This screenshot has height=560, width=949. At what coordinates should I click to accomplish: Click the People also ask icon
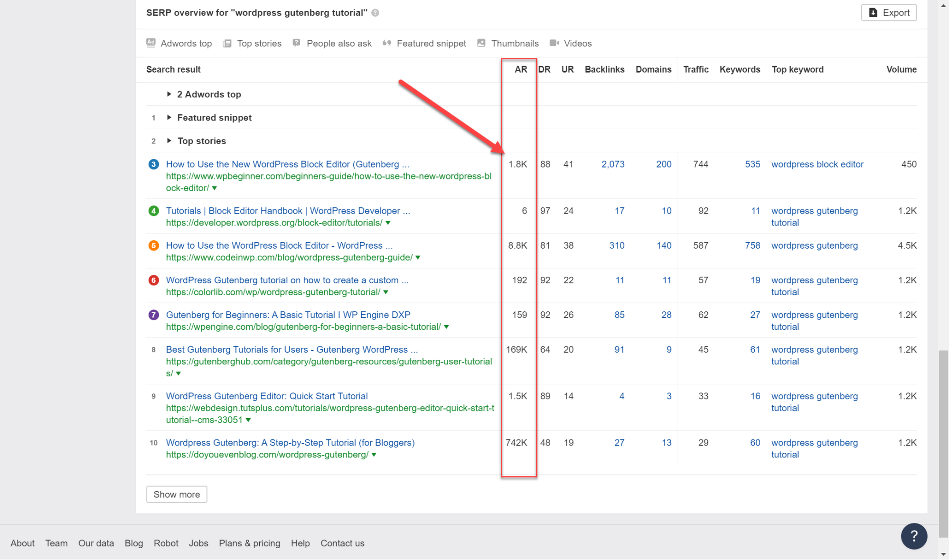pyautogui.click(x=297, y=43)
